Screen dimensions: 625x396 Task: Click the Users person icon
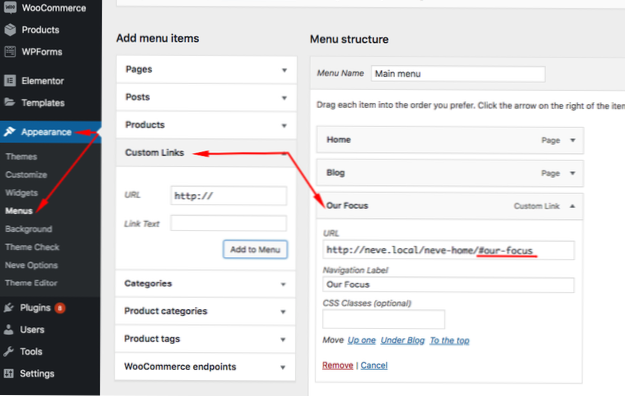(x=8, y=329)
